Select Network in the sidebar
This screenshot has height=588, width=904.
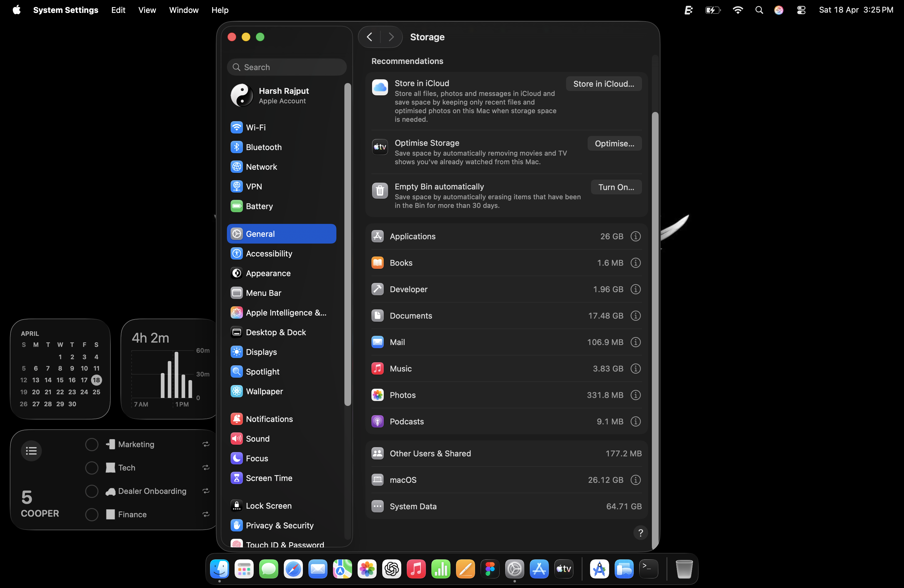tap(281, 167)
